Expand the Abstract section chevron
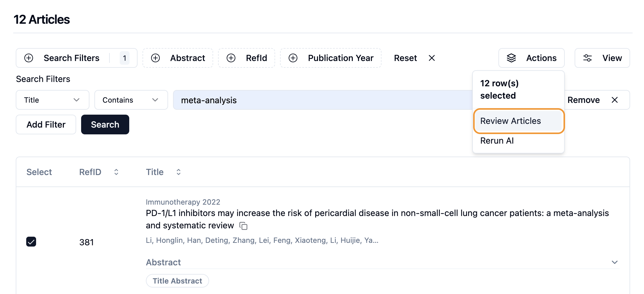This screenshot has width=644, height=294. coord(614,262)
